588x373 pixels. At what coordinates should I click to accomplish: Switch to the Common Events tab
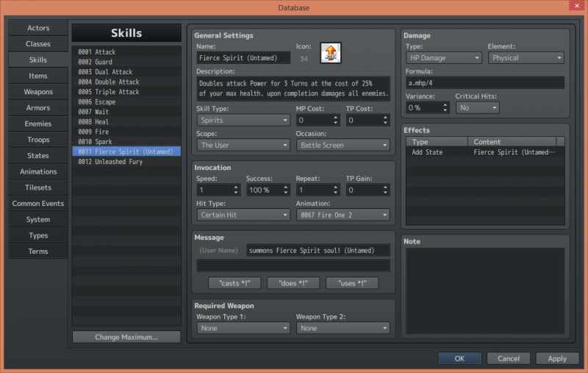tap(38, 203)
